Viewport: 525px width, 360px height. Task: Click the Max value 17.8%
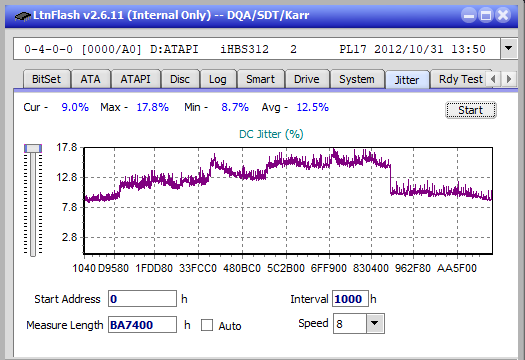click(x=153, y=107)
